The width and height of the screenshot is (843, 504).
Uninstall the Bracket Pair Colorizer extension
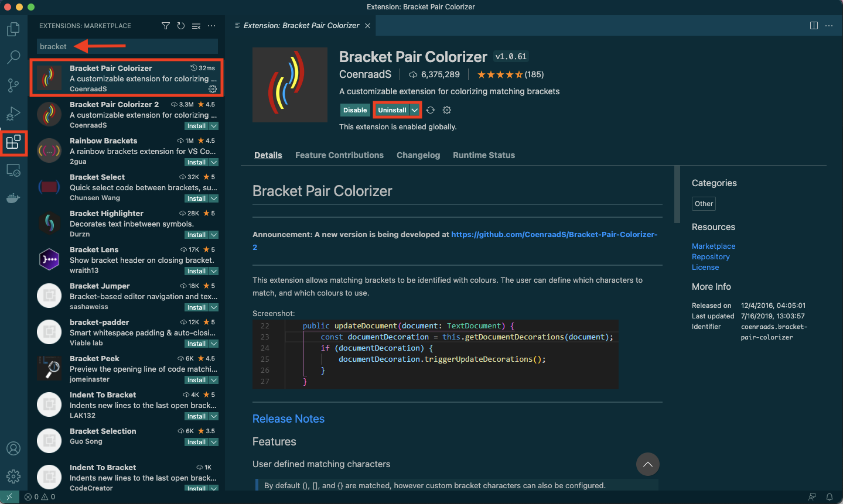[392, 110]
